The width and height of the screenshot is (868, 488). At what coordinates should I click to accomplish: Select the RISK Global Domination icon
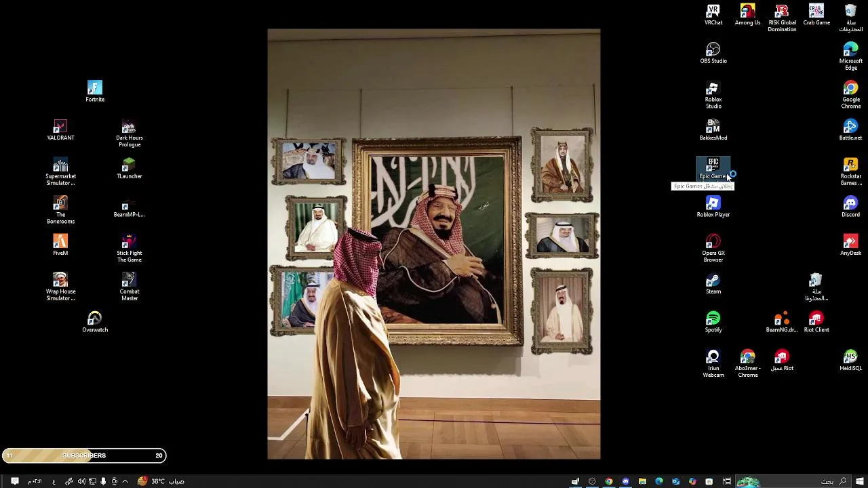pyautogui.click(x=782, y=18)
